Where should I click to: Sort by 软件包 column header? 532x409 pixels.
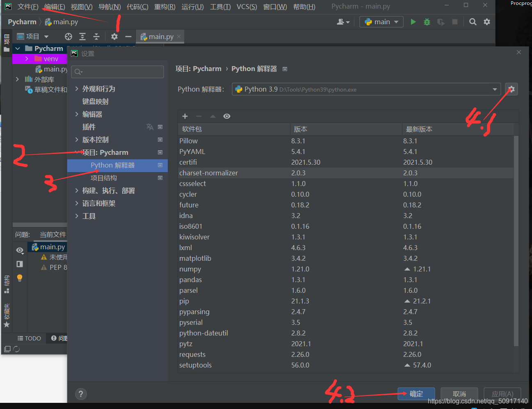click(x=234, y=129)
